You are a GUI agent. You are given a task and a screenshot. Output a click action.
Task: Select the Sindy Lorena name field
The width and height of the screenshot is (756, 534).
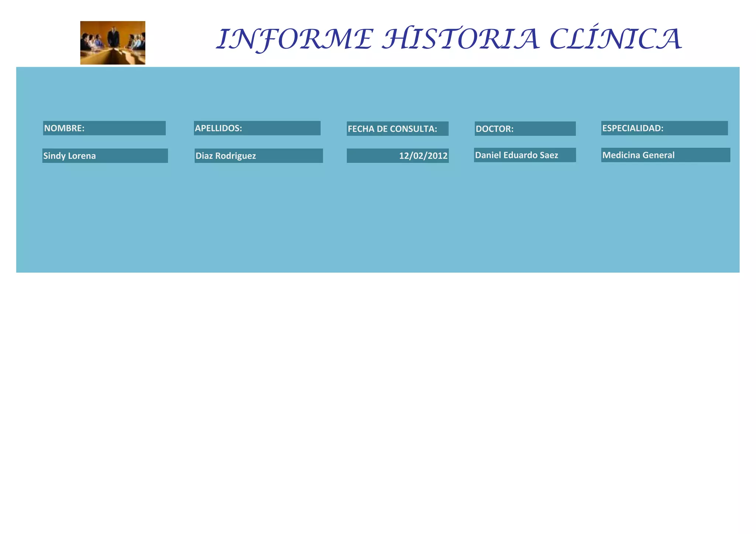(105, 156)
